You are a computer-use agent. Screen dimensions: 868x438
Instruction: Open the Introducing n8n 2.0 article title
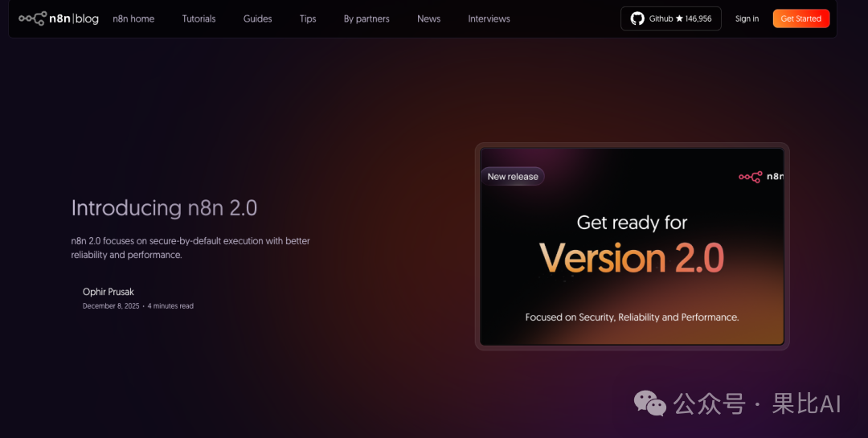tap(164, 208)
